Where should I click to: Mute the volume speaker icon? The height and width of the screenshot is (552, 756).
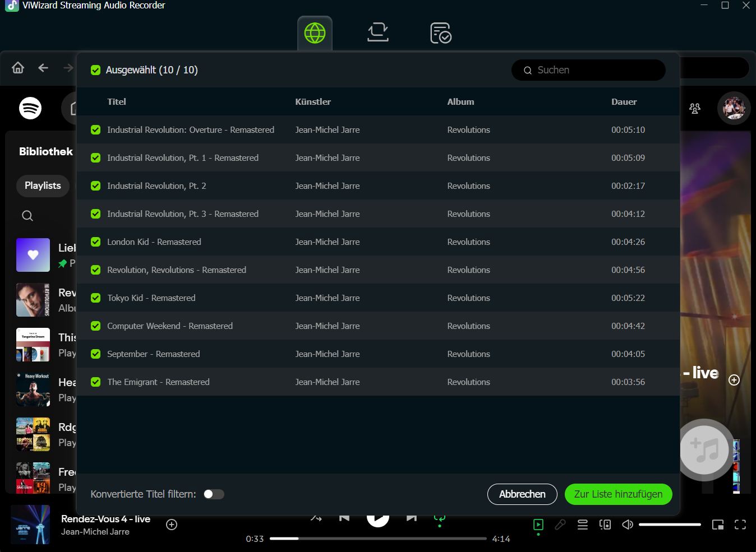click(x=628, y=525)
